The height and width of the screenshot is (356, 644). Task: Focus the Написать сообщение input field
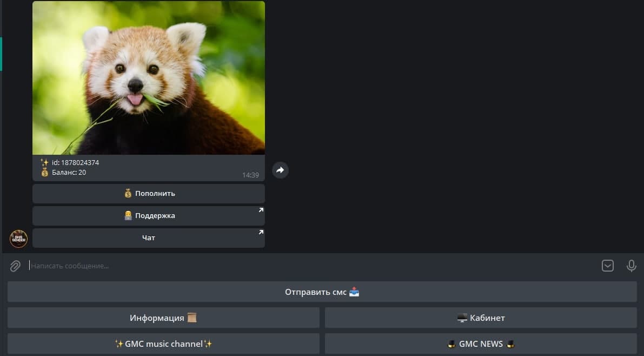[312, 266]
